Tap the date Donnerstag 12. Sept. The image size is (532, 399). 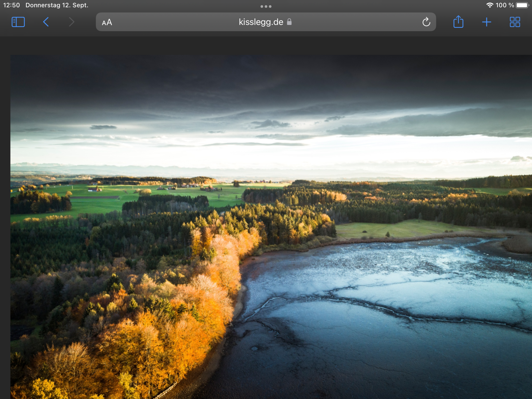[57, 5]
